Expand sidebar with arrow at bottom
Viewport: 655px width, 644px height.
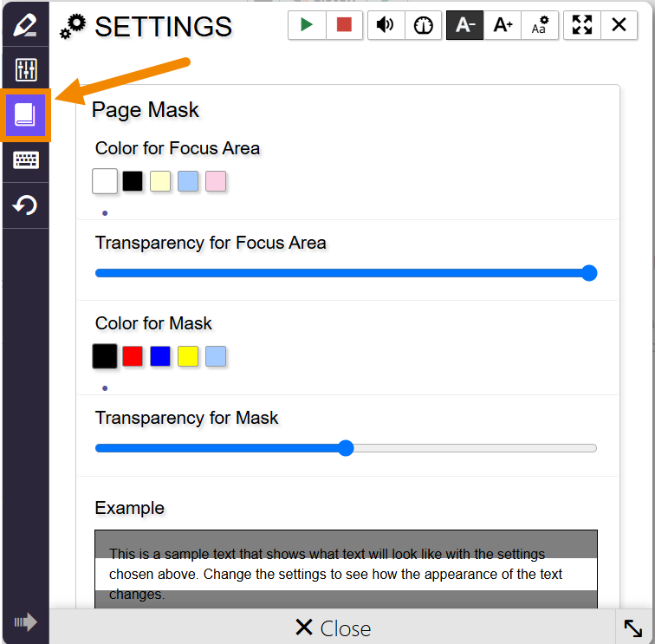25,621
